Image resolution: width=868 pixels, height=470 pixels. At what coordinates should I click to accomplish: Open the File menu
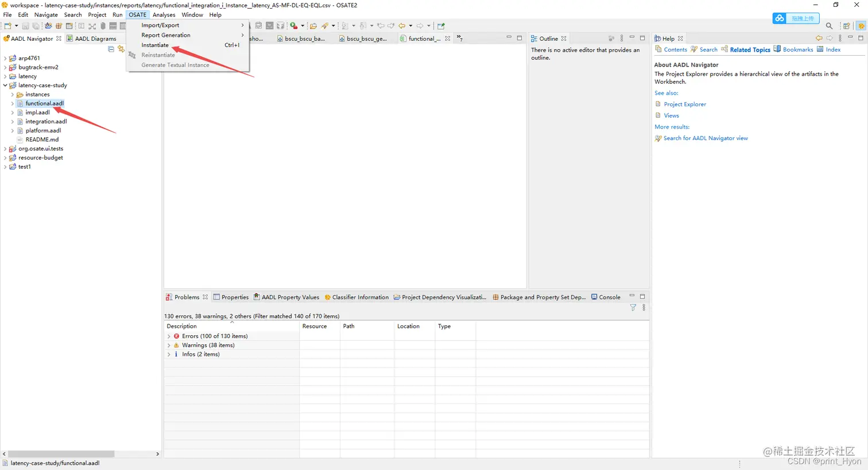(x=7, y=15)
